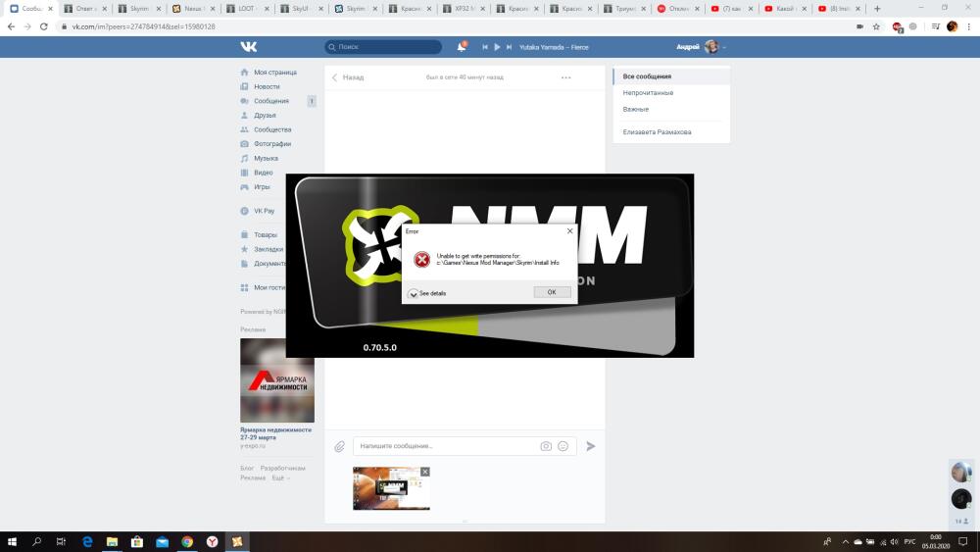
Task: Skip to next track in VK player
Action: (x=509, y=47)
